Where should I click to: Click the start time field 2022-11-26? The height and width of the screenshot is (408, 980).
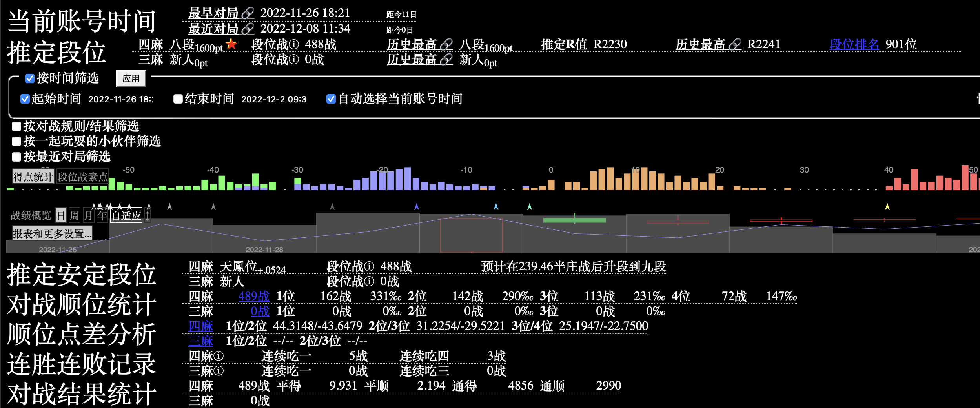(x=121, y=99)
